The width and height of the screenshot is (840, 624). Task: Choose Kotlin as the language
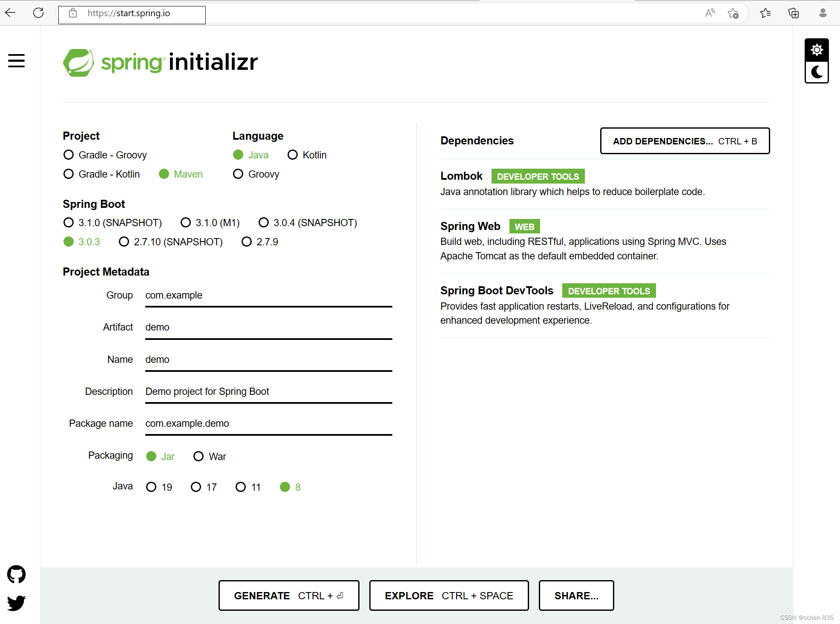(x=293, y=155)
